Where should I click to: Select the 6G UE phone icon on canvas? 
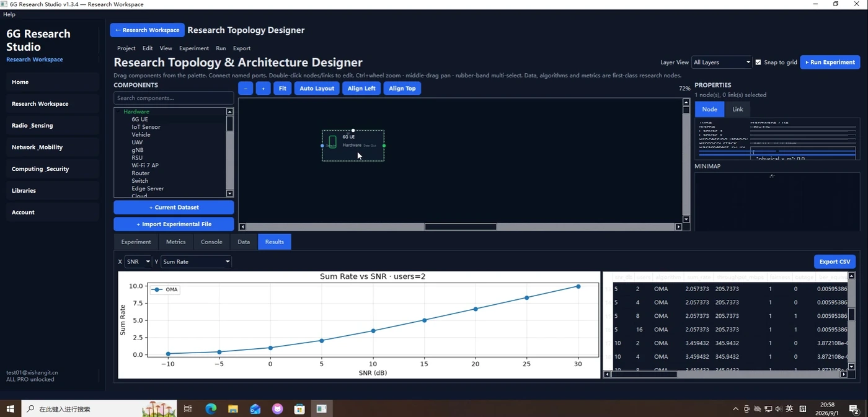[332, 142]
